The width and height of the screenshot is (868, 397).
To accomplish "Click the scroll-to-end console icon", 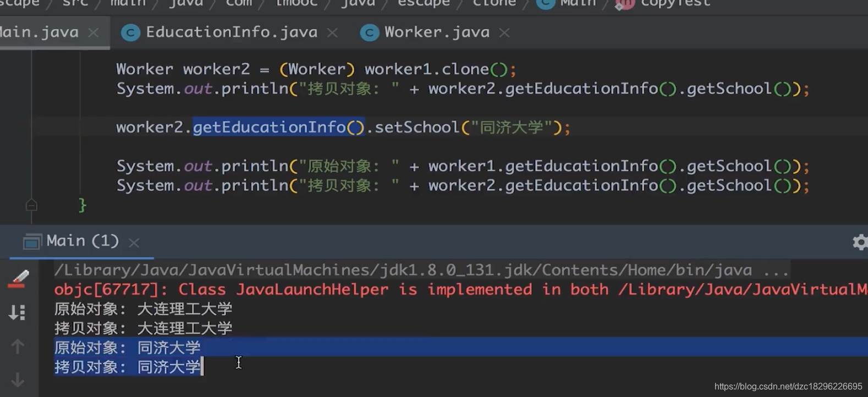I will (18, 313).
